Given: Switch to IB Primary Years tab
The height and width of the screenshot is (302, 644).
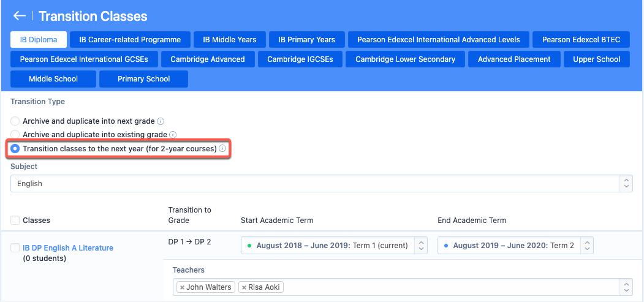Looking at the screenshot, I should 307,40.
